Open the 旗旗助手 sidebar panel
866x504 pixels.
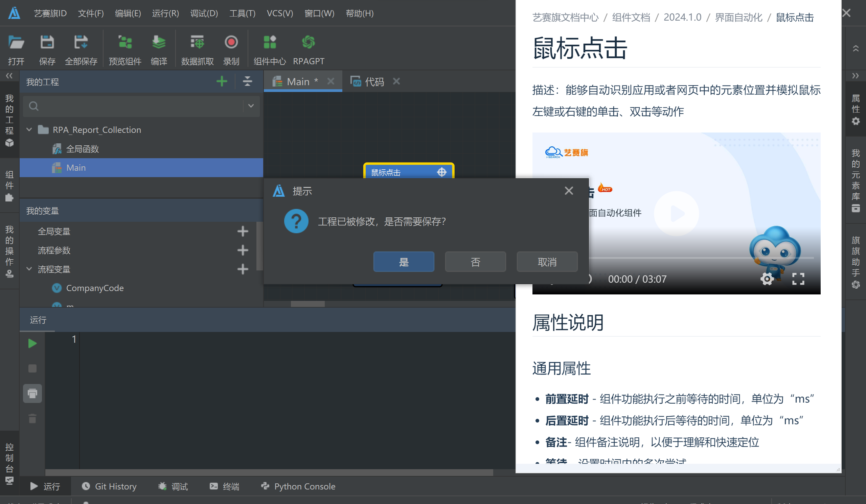click(x=856, y=262)
